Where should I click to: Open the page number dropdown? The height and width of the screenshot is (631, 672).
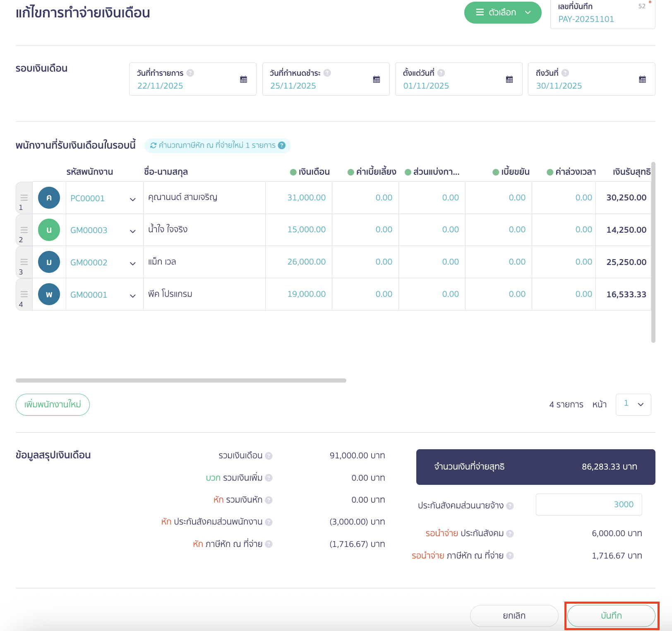[633, 405]
